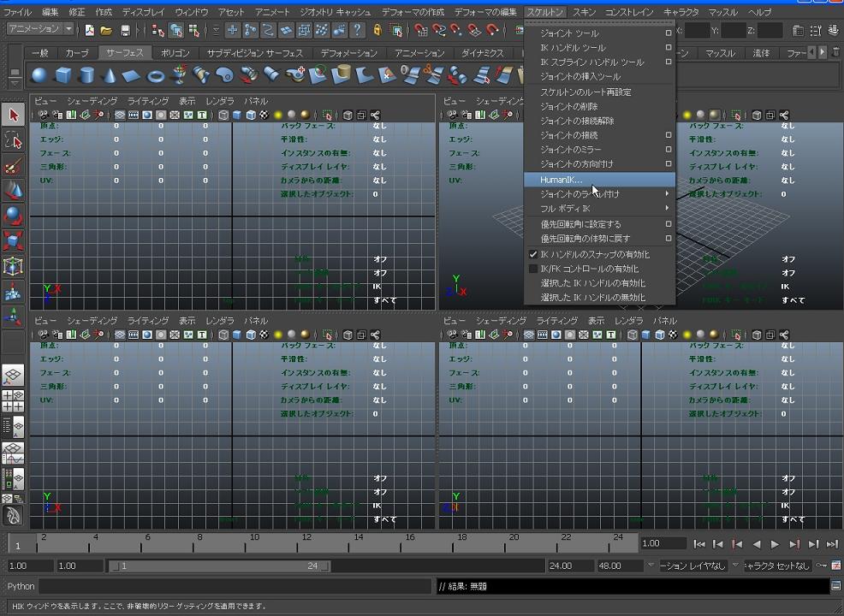The width and height of the screenshot is (844, 616).
Task: Open the キャラクタ セットなし dropdown
Action: tap(776, 566)
